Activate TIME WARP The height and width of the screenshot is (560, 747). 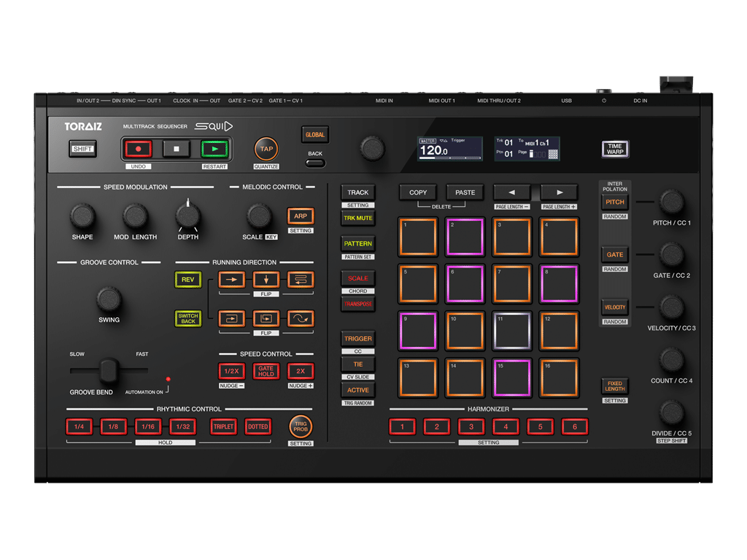(614, 148)
